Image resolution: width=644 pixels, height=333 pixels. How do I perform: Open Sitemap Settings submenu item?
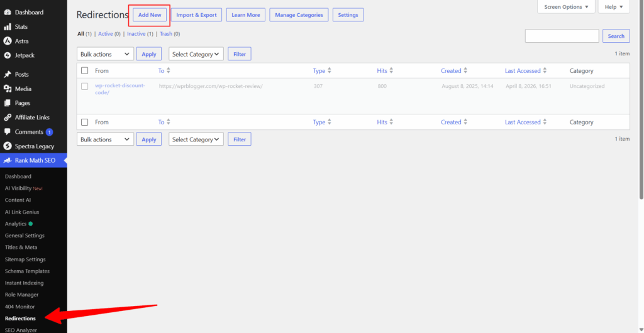pyautogui.click(x=25, y=259)
